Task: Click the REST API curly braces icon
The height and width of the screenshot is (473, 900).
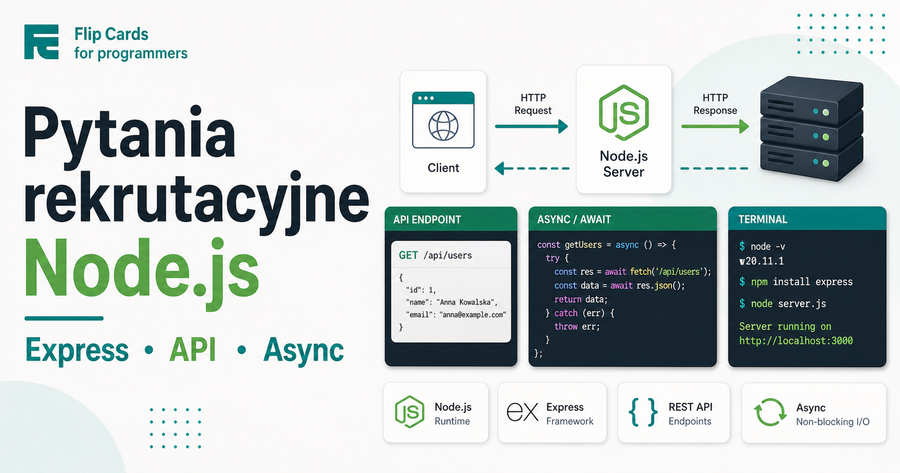Action: (643, 412)
